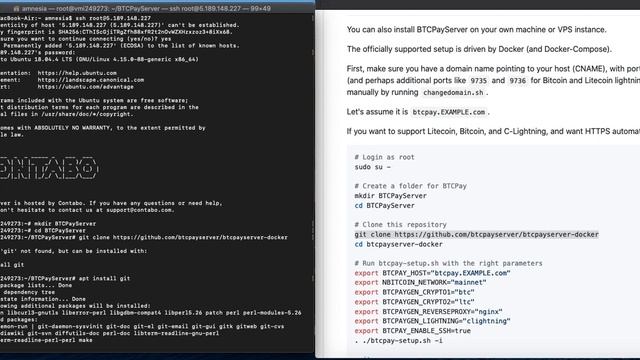Click 'If you want to support Litecoin' paragraph
Image resolution: width=640 pixels, height=360 pixels.
tap(493, 131)
